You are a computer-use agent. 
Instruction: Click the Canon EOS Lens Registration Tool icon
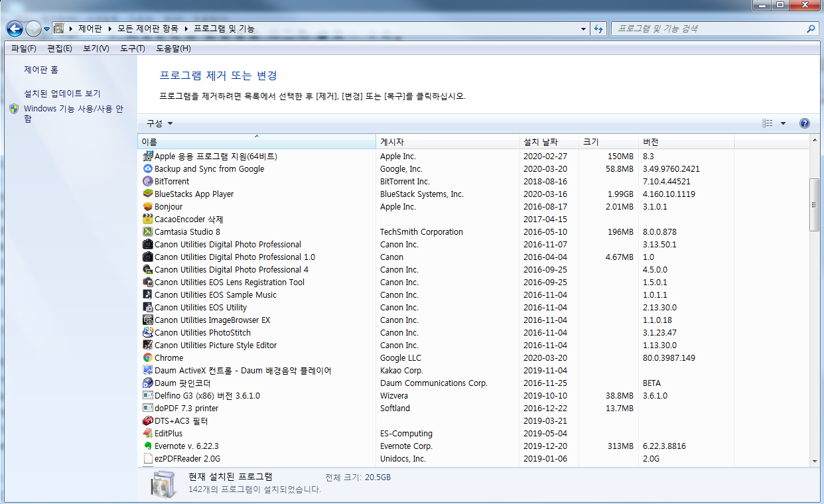click(x=148, y=283)
